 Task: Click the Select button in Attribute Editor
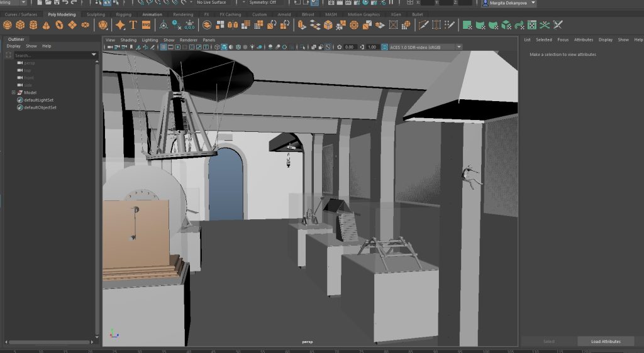[548, 341]
